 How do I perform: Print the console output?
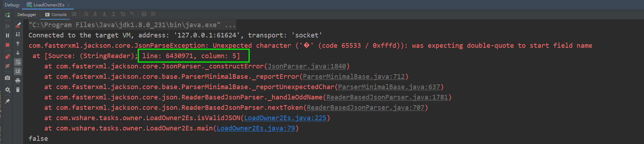click(18, 81)
